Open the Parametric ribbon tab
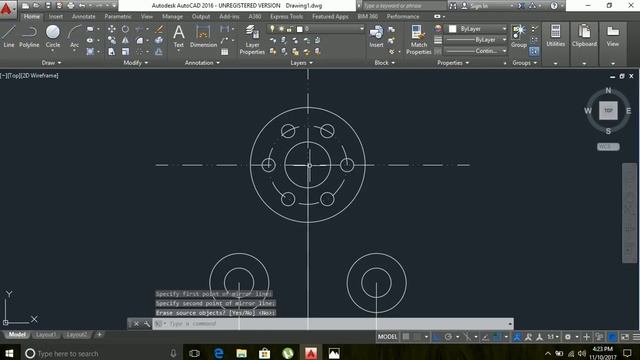640x360 pixels. (118, 17)
